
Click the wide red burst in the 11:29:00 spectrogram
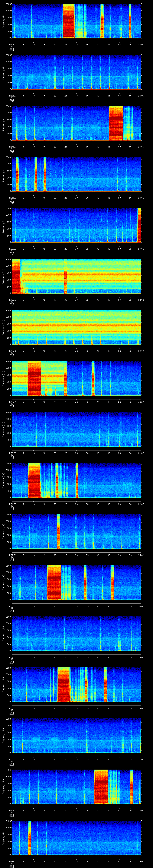coord(34,378)
